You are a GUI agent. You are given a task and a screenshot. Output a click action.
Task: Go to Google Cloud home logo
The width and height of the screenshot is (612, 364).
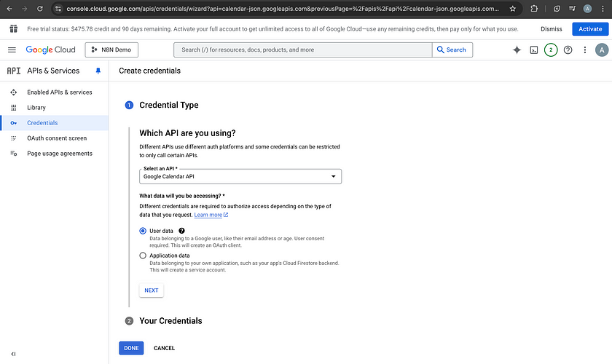(x=51, y=50)
